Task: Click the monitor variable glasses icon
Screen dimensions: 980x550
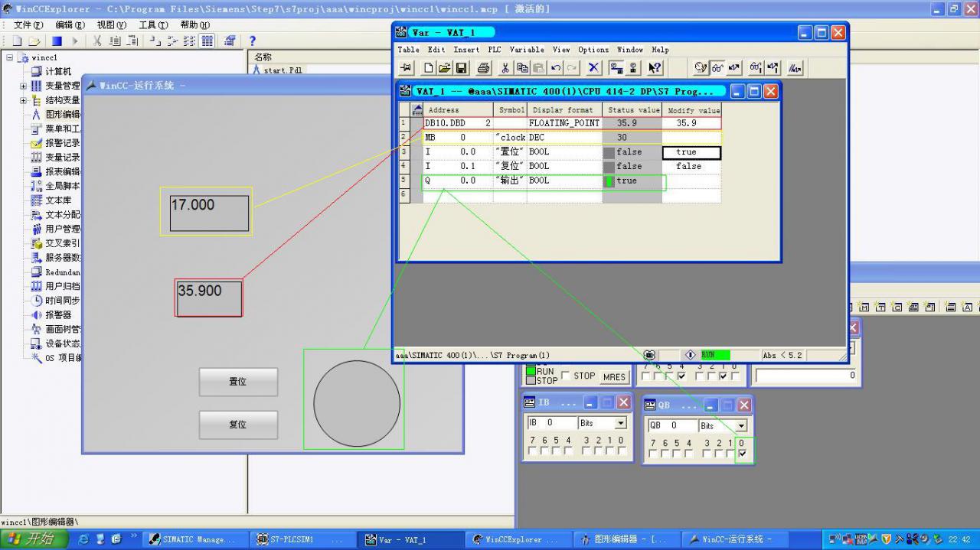Action: tap(717, 68)
